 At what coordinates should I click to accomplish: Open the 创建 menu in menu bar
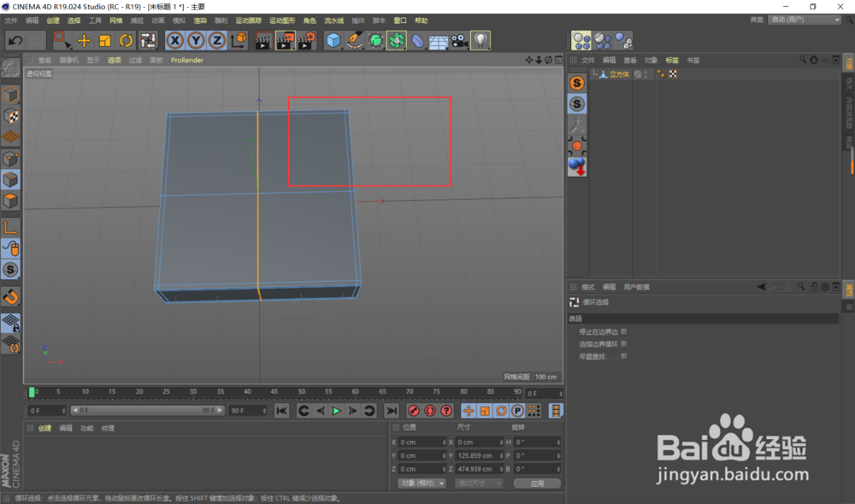pos(53,21)
